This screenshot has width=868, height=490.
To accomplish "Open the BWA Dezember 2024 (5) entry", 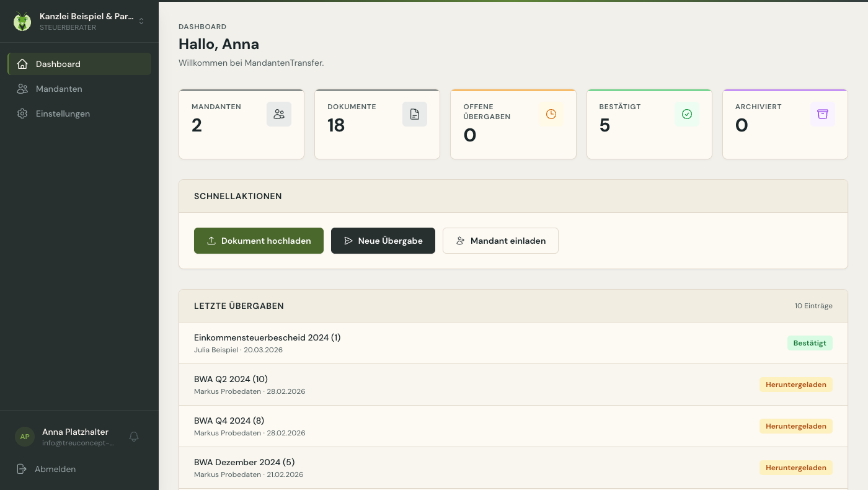I will point(513,468).
